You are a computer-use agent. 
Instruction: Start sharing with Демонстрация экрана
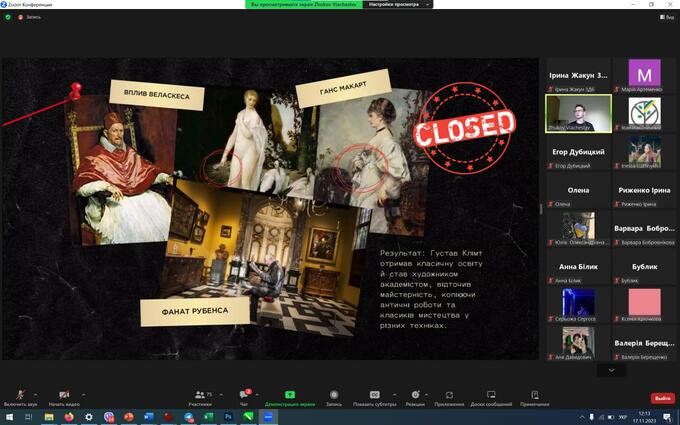(x=290, y=398)
